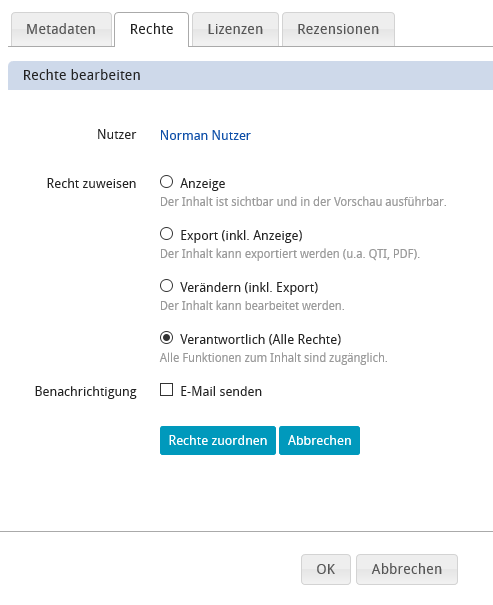Click the 'Der Inhalt kann bearbeitet werden.' description
The image size is (493, 605).
pyautogui.click(x=252, y=306)
